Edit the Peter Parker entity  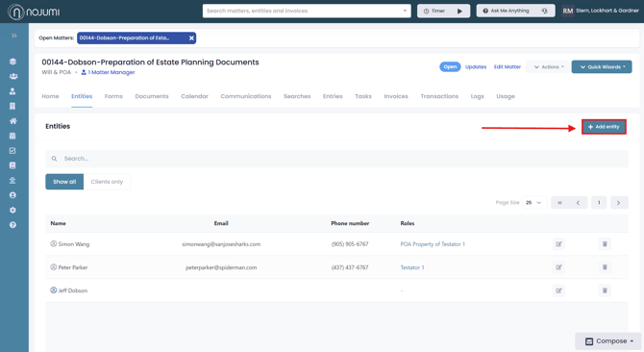[x=558, y=267]
